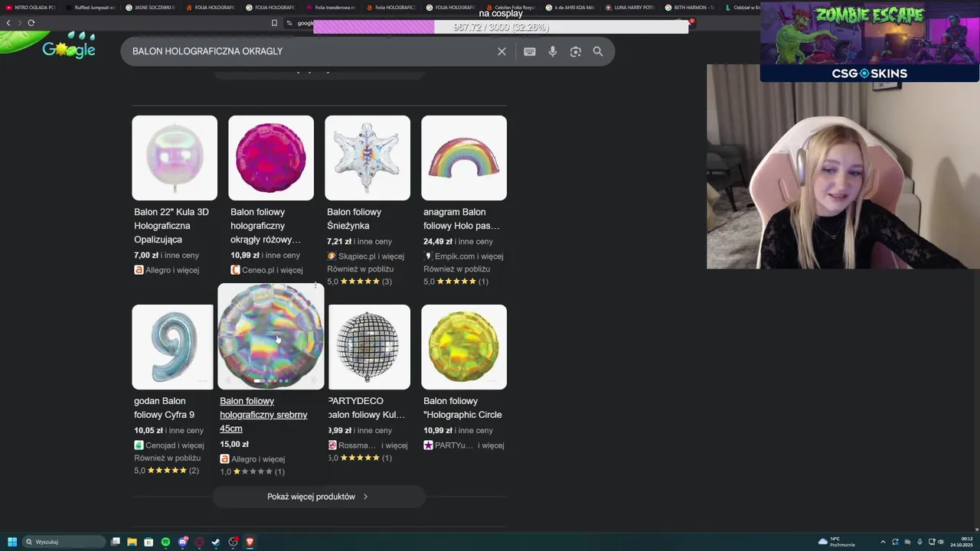Open Task View on the taskbar
Screen dimensions: 980x551
pos(116,542)
